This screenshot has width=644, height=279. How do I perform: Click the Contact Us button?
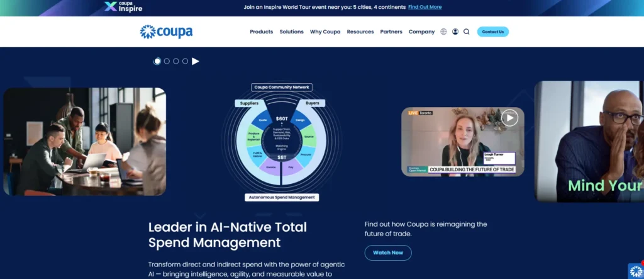point(493,31)
